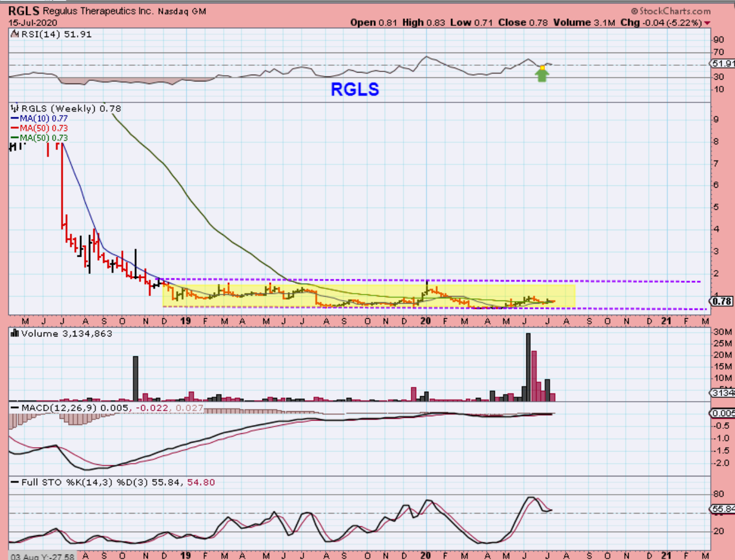Click the green up arrow in RSI panel
Screen dimensions: 735x560
pyautogui.click(x=542, y=76)
